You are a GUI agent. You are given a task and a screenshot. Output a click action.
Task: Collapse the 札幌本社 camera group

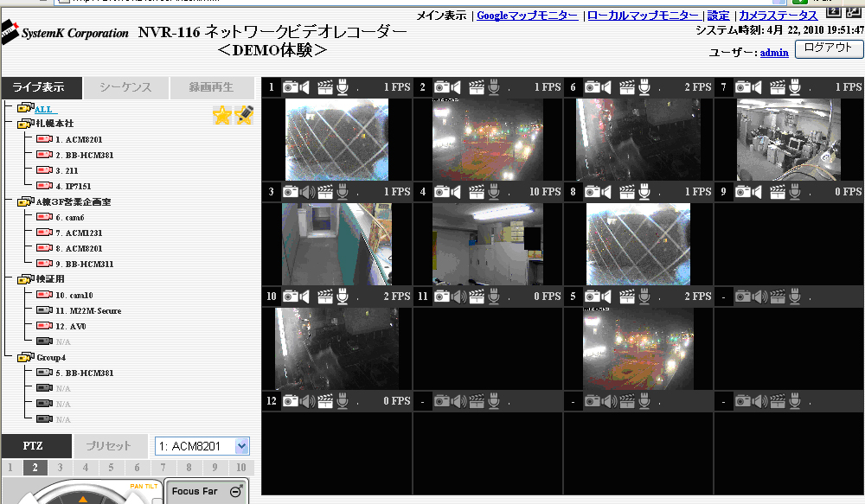coord(25,124)
